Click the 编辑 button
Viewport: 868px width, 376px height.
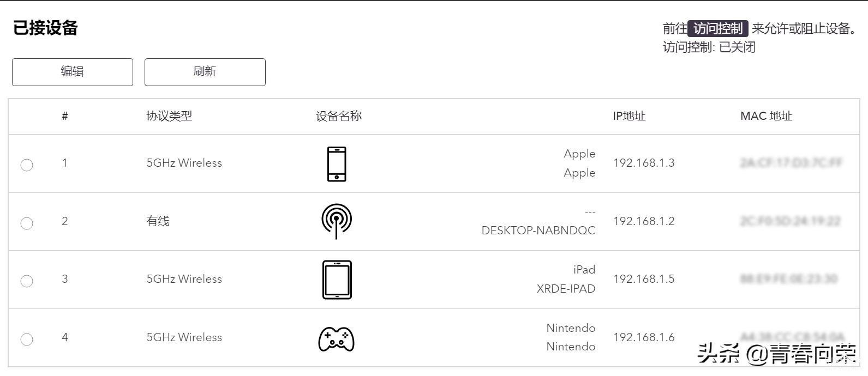[73, 72]
